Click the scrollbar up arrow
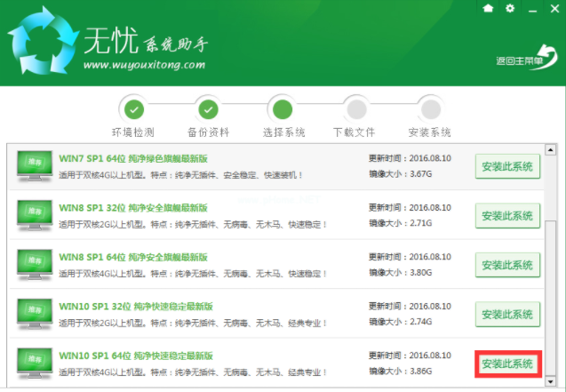The height and width of the screenshot is (392, 566). (550, 149)
